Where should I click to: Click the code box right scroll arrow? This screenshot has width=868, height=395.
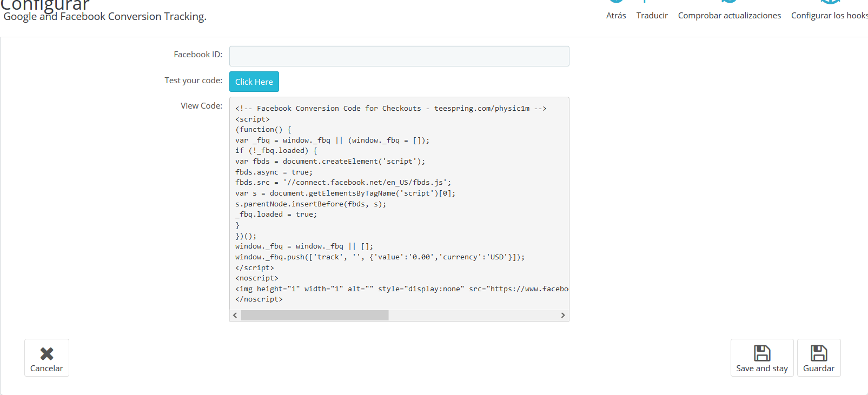click(x=563, y=315)
